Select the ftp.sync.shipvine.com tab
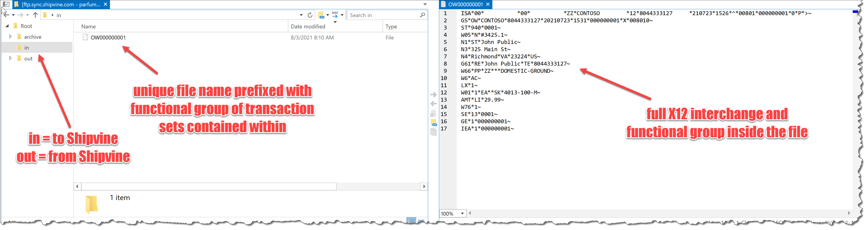Image resolution: width=868 pixels, height=230 pixels. pyautogui.click(x=61, y=4)
